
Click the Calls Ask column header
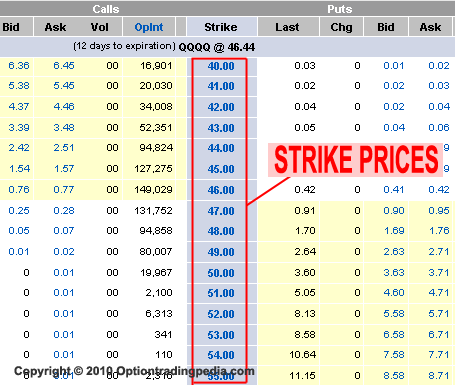tap(55, 27)
